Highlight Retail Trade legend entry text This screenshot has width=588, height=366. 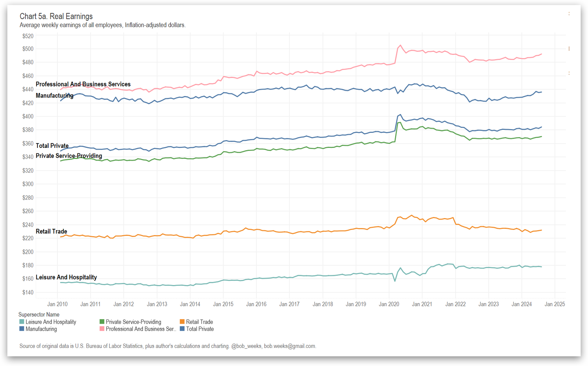point(199,322)
